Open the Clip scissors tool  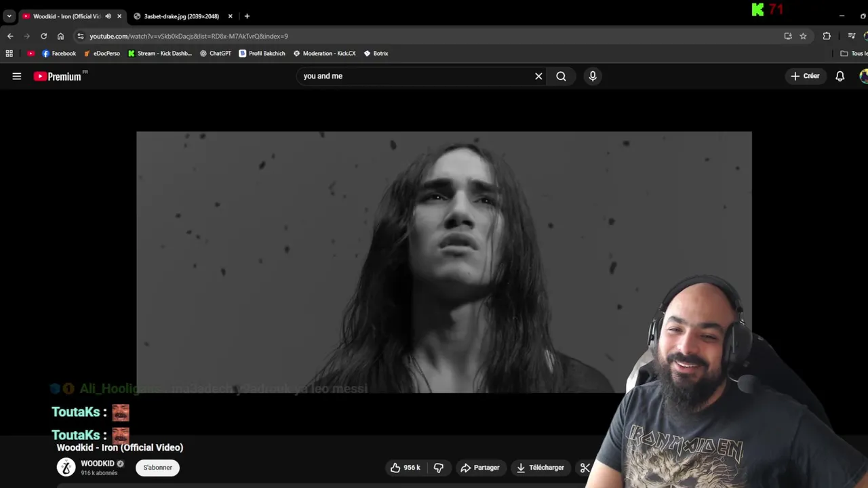585,468
